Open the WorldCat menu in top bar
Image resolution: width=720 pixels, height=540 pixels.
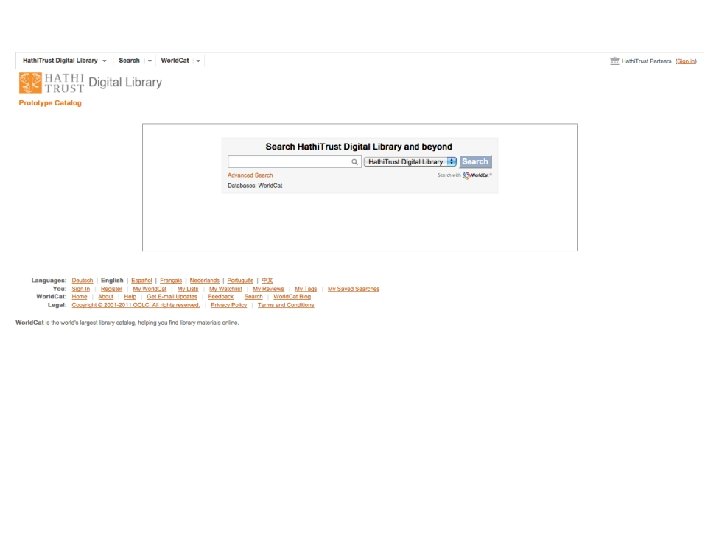tap(180, 61)
